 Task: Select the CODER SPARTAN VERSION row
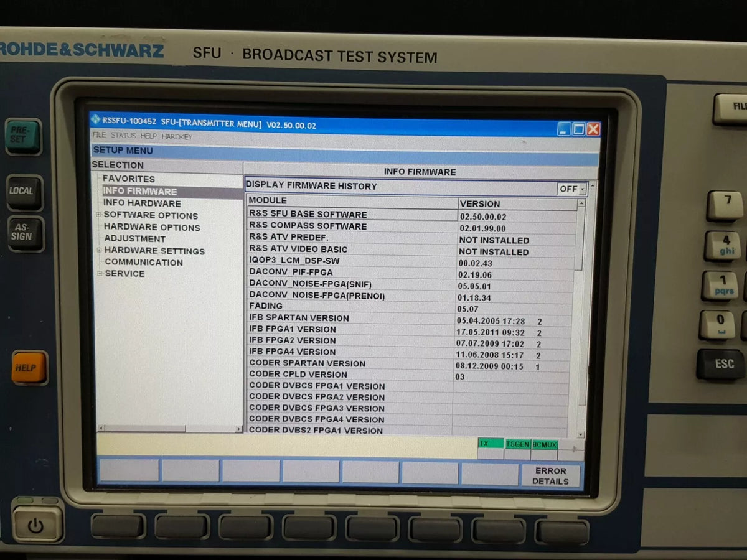(410, 363)
